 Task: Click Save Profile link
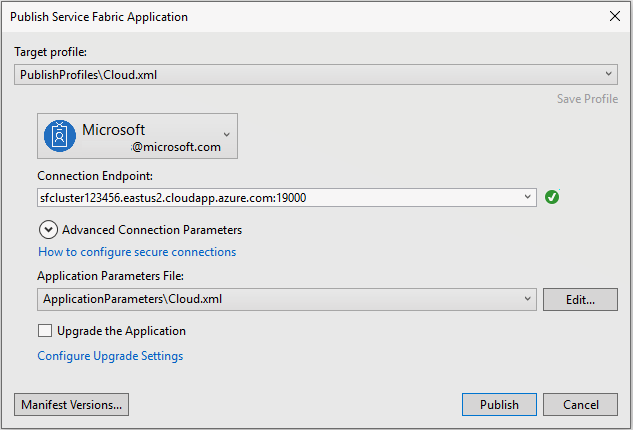tap(587, 99)
